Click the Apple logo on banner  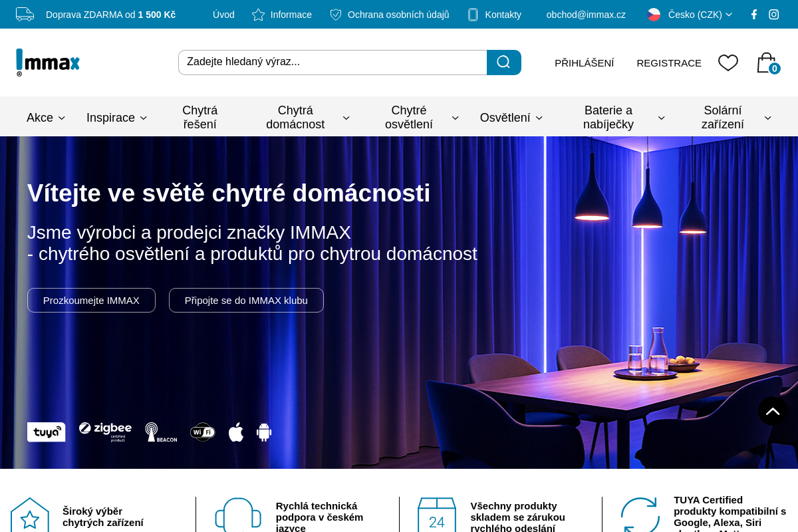pos(236,432)
